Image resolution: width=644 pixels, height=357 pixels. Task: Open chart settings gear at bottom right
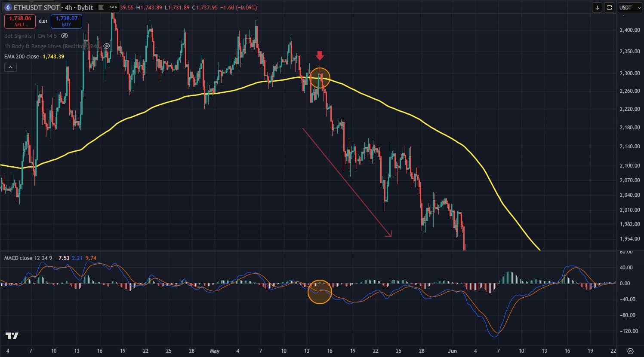click(x=630, y=351)
